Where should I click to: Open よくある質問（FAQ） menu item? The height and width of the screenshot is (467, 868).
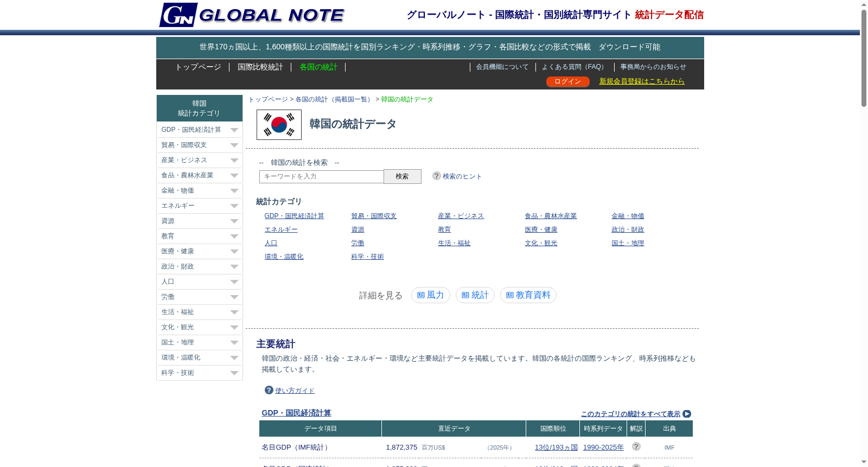pyautogui.click(x=575, y=67)
